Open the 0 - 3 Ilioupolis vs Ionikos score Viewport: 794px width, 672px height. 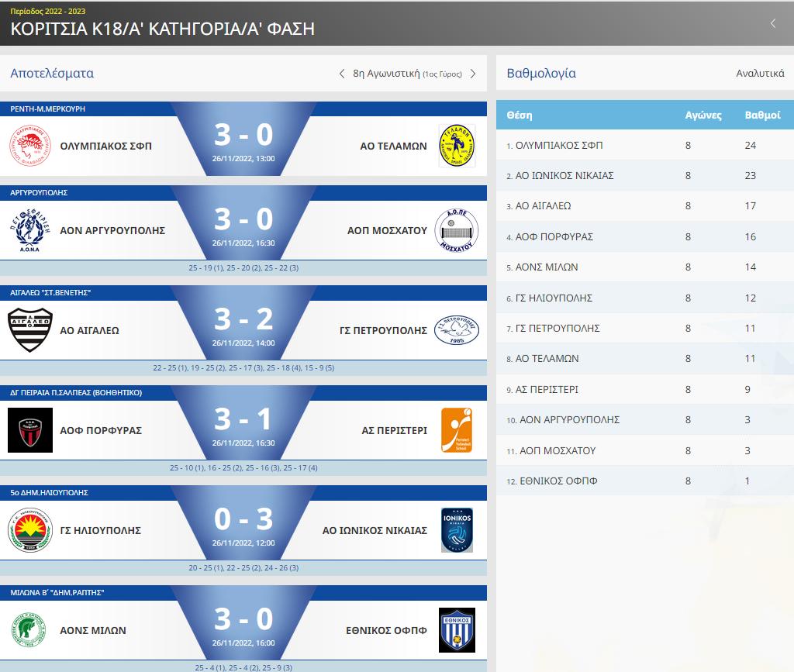(x=243, y=519)
